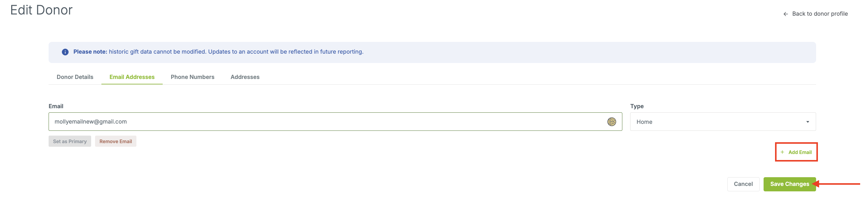Add another email with Add Email
868x223 pixels.
pyautogui.click(x=796, y=152)
